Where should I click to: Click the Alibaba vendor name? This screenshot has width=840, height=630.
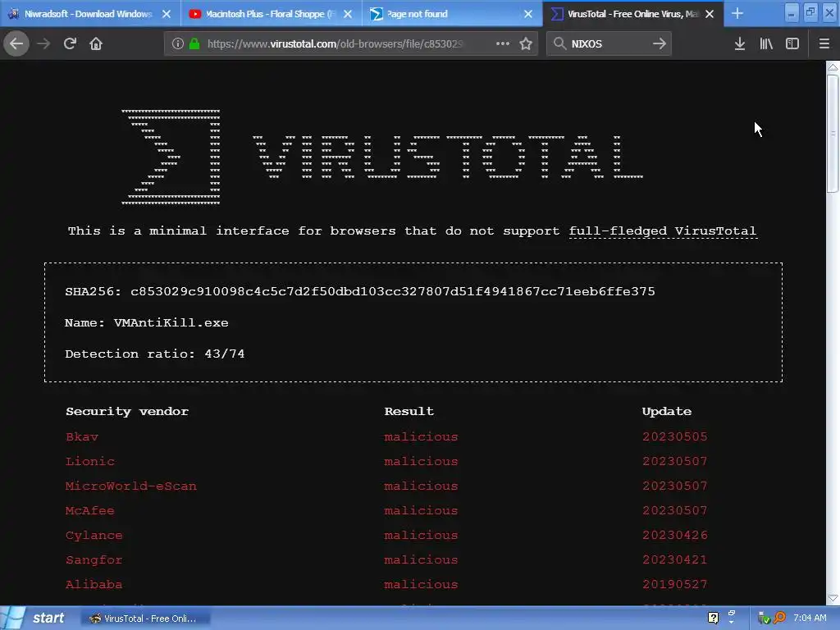[94, 584]
